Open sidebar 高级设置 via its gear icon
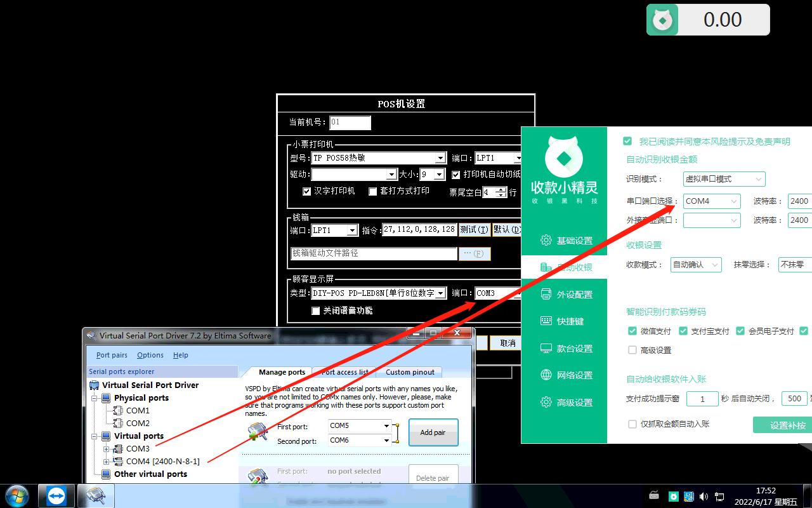 pyautogui.click(x=546, y=402)
